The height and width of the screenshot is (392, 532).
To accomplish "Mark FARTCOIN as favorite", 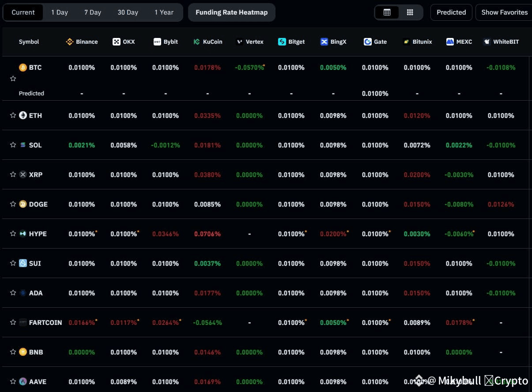I will point(13,322).
